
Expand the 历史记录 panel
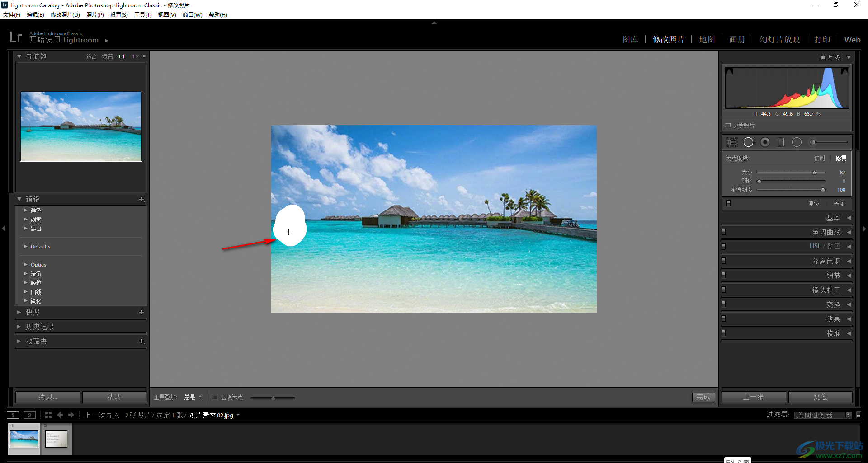click(x=19, y=327)
